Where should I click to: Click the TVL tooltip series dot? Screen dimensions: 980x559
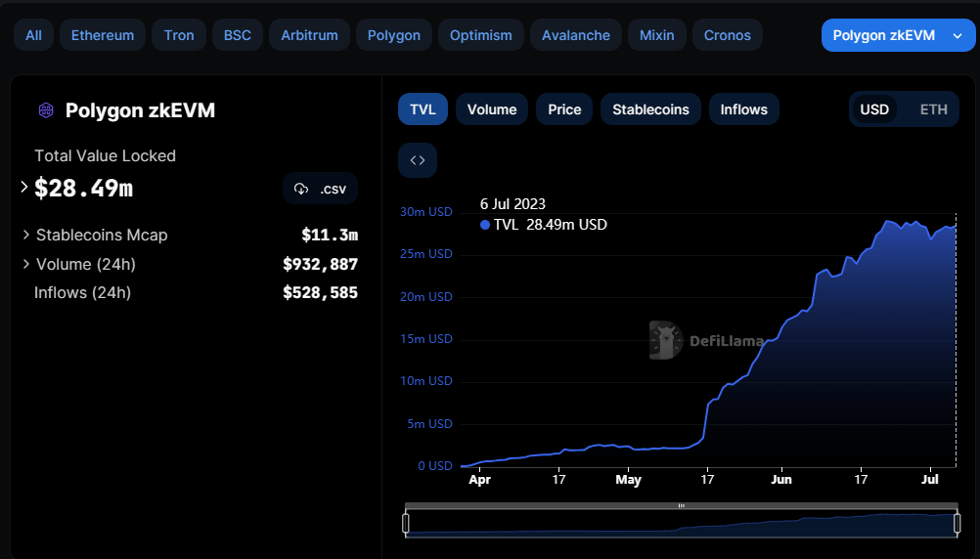[484, 225]
